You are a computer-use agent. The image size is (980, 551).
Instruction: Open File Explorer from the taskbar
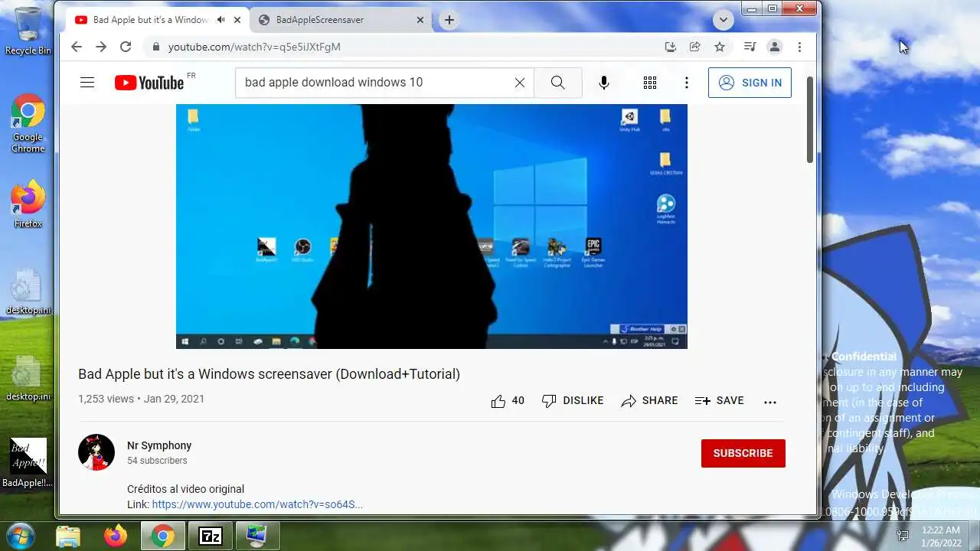(68, 536)
